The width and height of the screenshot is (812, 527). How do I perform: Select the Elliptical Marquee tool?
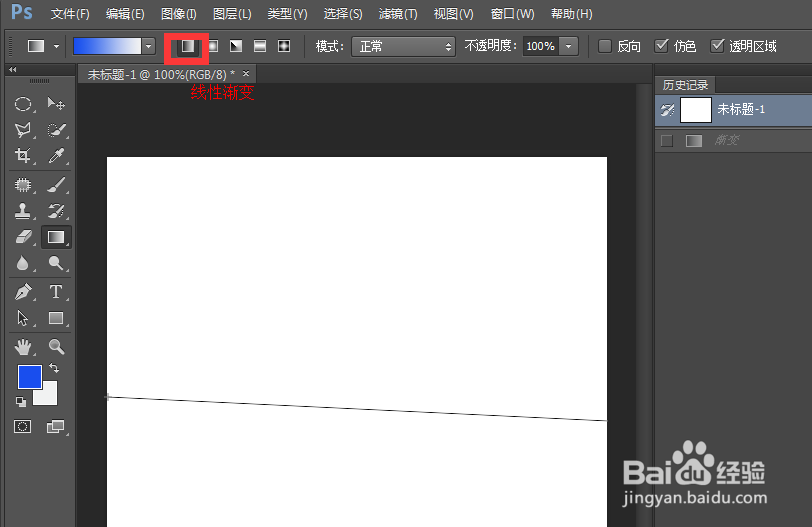click(x=23, y=104)
